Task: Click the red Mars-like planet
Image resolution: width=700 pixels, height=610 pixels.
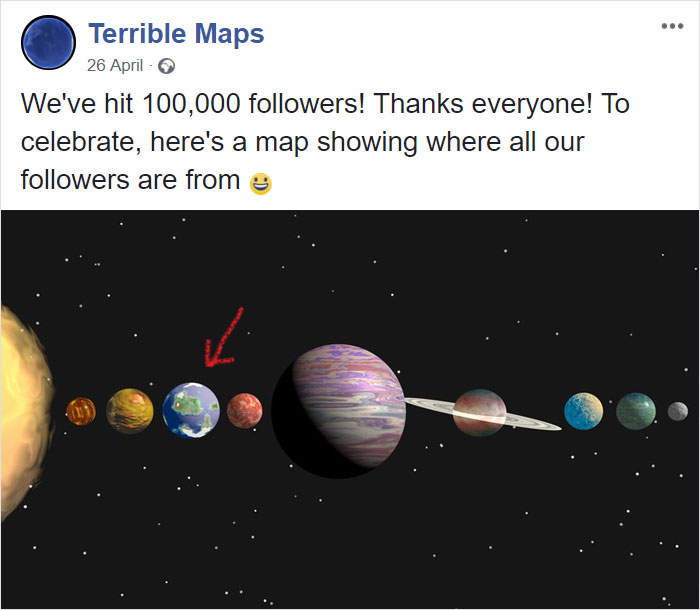Action: click(x=245, y=411)
